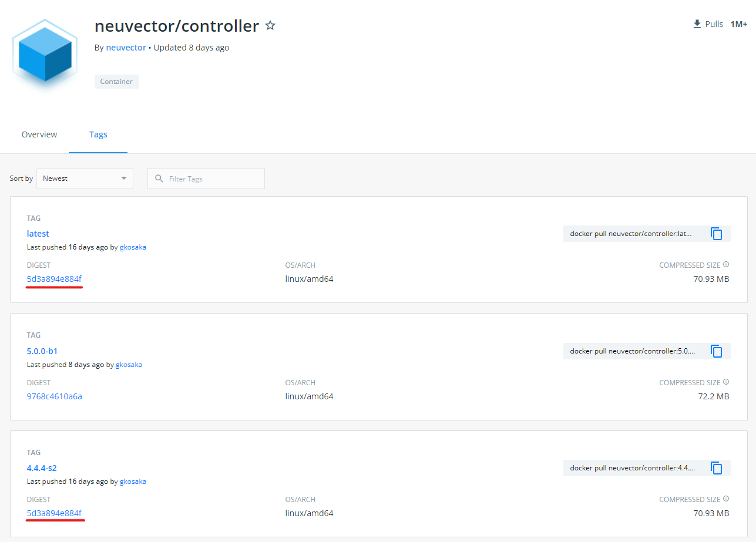The width and height of the screenshot is (756, 542).
Task: Click the info icon next to 4.4.4-s2's compressed size
Action: 726,499
